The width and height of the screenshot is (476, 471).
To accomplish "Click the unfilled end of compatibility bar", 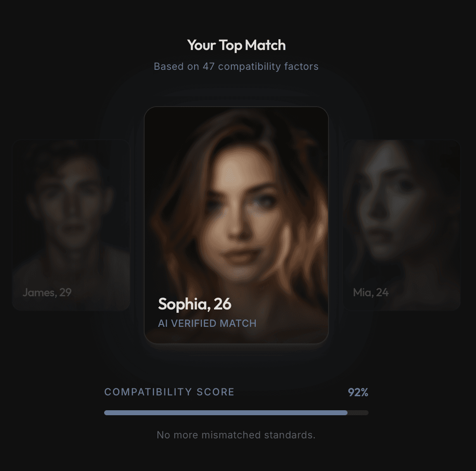I will tap(358, 413).
